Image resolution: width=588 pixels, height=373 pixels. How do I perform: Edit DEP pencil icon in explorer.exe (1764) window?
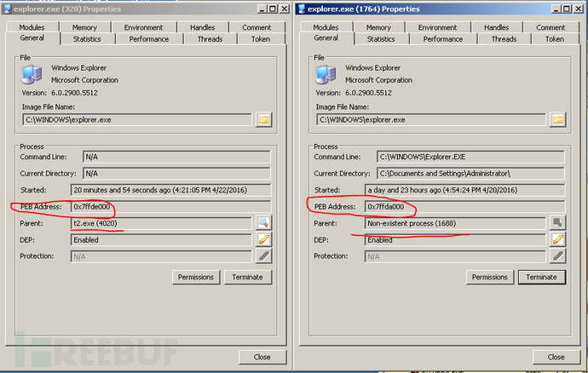pos(557,239)
